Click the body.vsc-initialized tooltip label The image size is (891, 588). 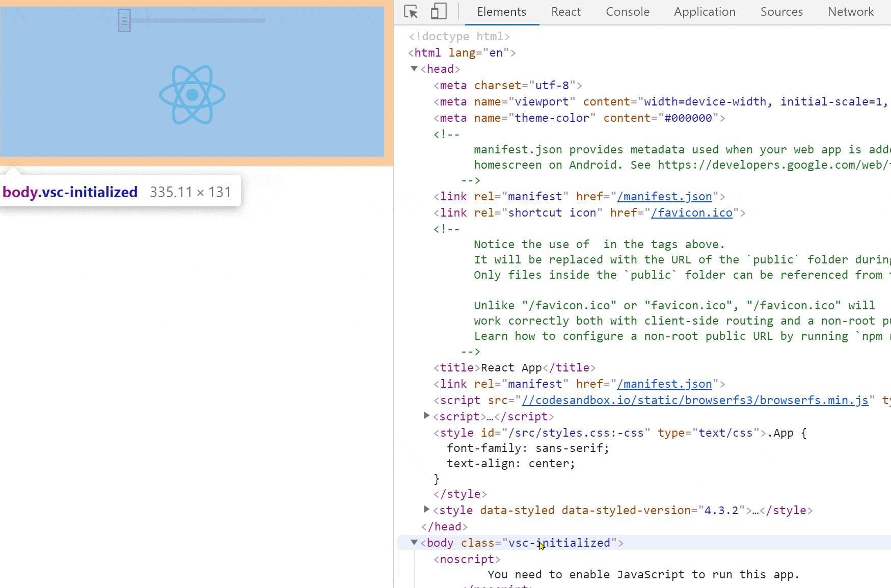[70, 192]
